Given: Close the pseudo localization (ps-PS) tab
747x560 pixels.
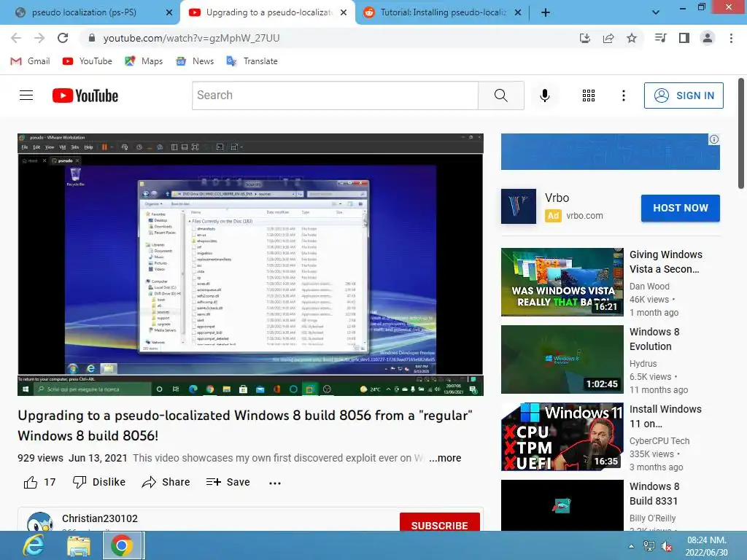Looking at the screenshot, I should click(169, 13).
